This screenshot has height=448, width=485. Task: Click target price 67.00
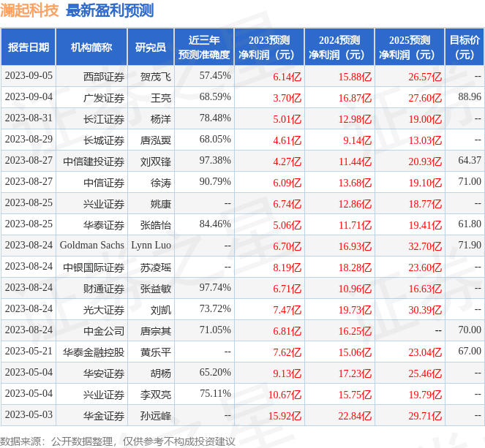[470, 352]
